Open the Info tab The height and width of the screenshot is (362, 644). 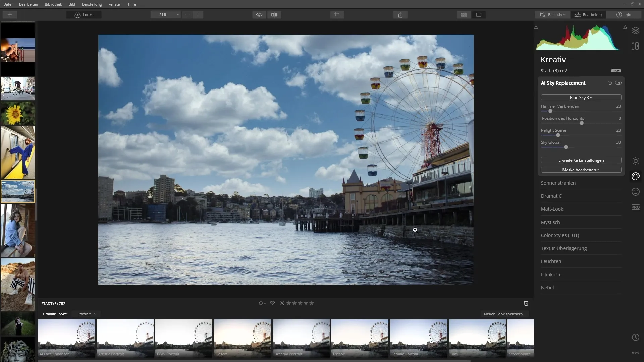[x=624, y=15]
